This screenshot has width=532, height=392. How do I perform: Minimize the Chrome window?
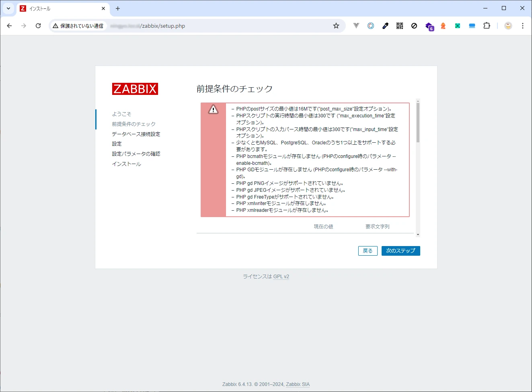click(485, 8)
